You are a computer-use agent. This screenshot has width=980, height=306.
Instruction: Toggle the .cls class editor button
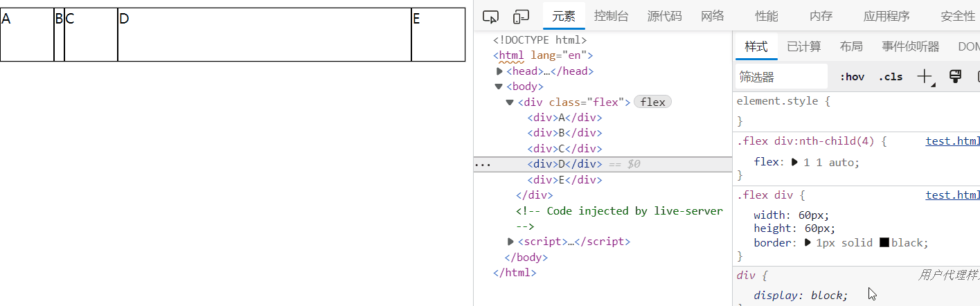891,77
